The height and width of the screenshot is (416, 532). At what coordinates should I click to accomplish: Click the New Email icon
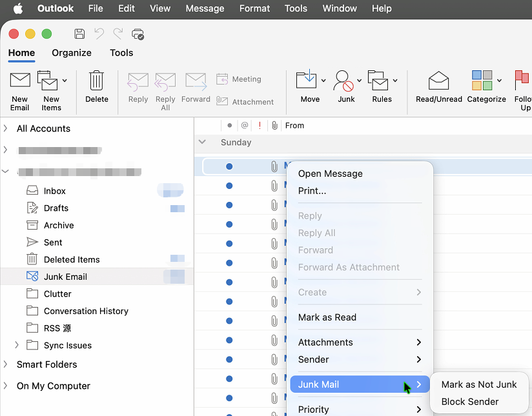point(20,81)
